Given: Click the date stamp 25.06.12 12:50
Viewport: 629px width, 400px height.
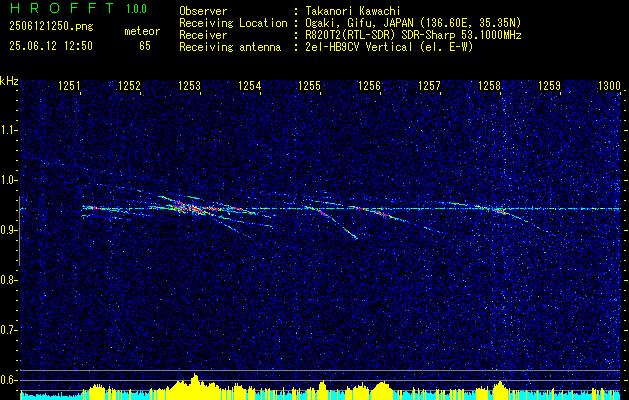Looking at the screenshot, I should [51, 46].
